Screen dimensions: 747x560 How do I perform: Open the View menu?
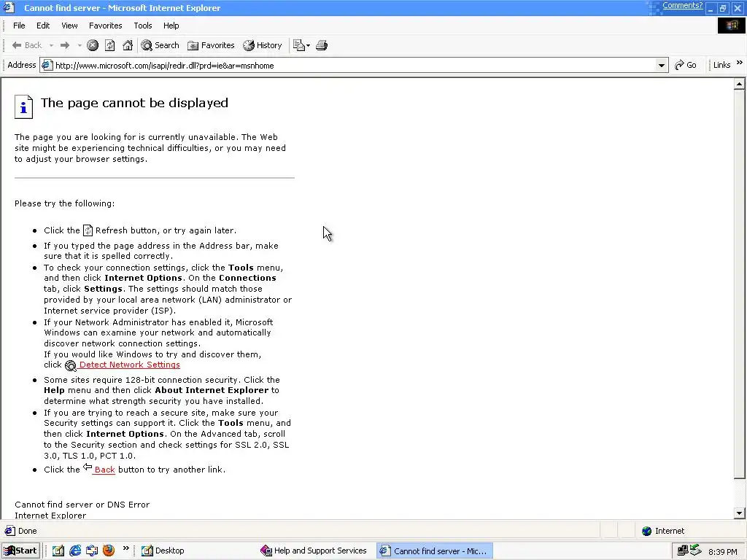[69, 26]
